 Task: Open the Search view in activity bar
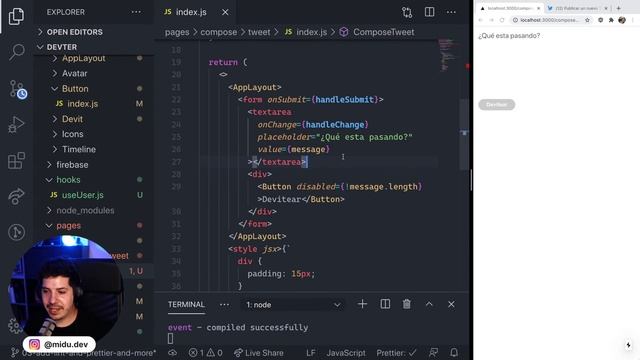pos(16,52)
